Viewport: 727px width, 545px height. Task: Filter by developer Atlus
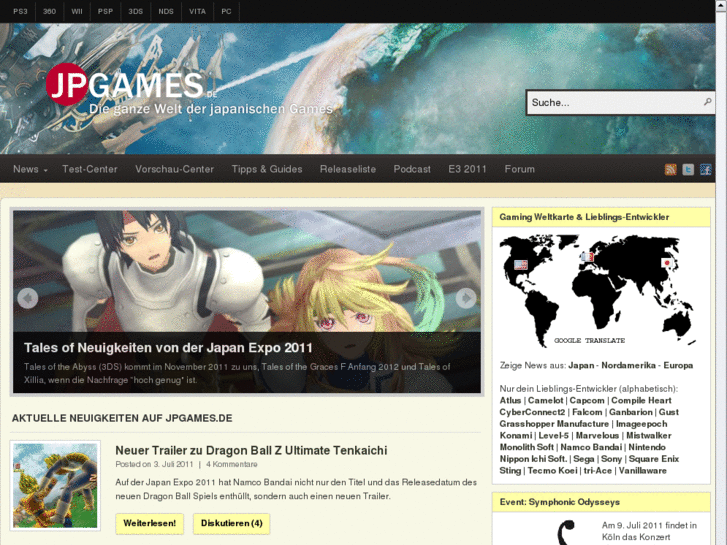510,400
